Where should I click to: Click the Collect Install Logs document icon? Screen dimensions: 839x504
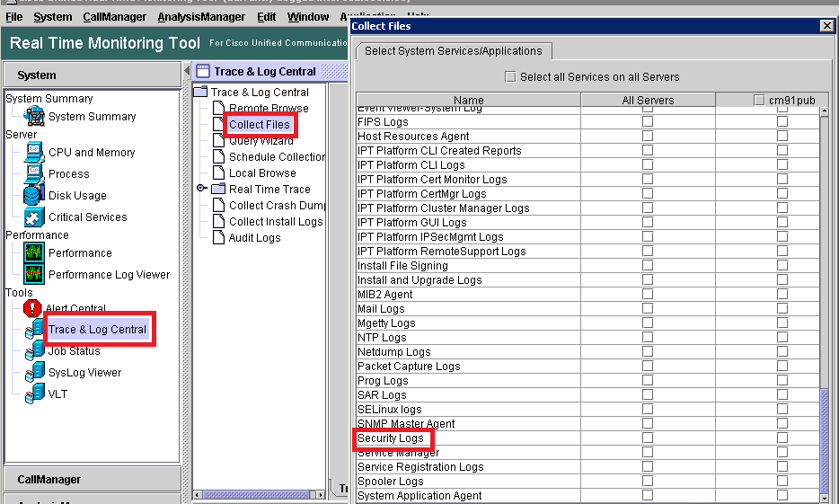pyautogui.click(x=218, y=221)
